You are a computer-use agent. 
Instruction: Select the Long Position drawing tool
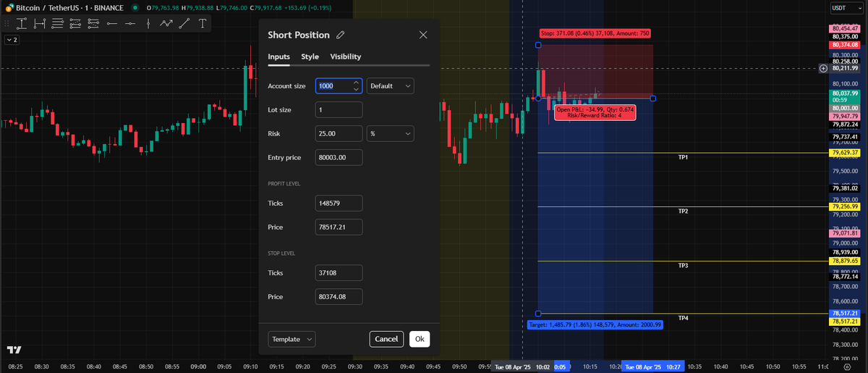(76, 23)
